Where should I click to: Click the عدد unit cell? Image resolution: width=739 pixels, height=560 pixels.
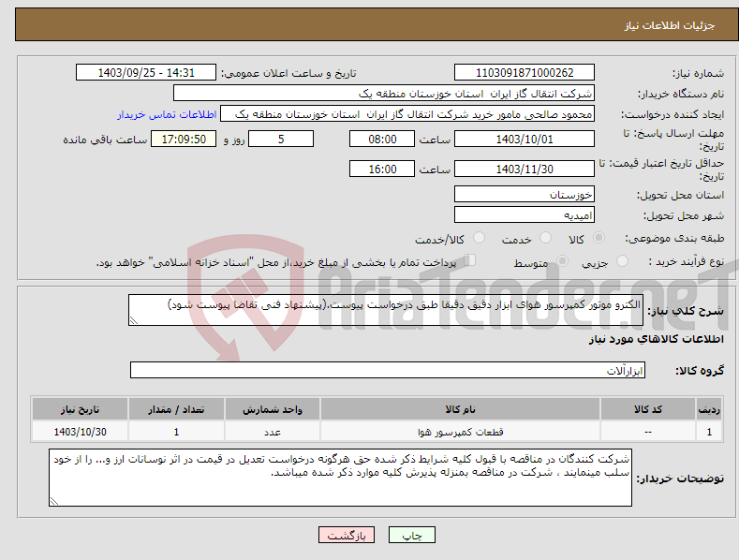click(x=273, y=432)
